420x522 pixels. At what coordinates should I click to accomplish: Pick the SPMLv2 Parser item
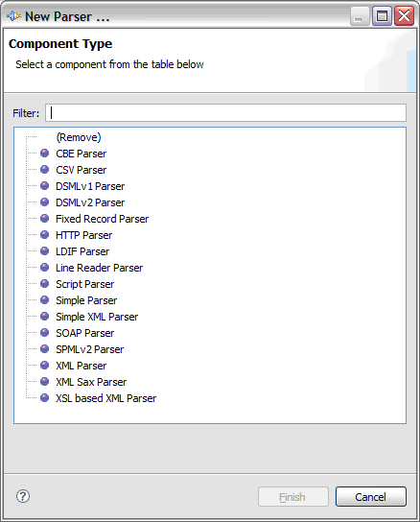tap(90, 349)
